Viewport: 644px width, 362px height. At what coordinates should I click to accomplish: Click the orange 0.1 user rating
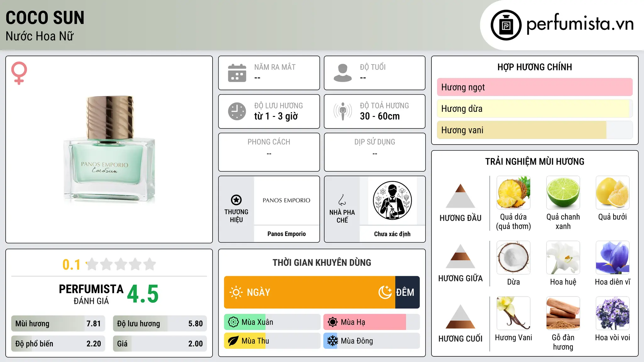pos(71,265)
